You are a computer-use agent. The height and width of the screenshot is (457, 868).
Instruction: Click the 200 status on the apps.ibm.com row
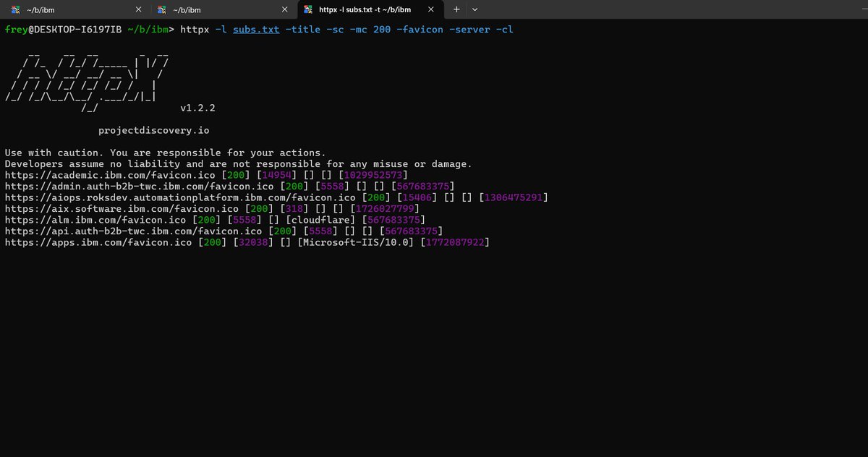[212, 242]
